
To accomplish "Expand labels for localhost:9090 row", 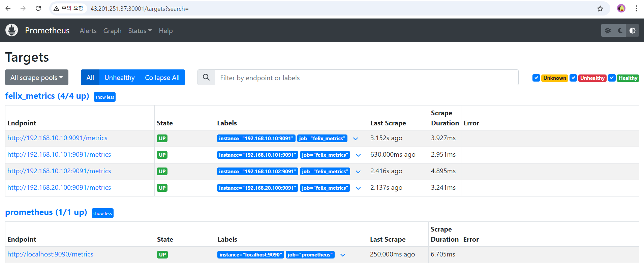I will pyautogui.click(x=343, y=255).
